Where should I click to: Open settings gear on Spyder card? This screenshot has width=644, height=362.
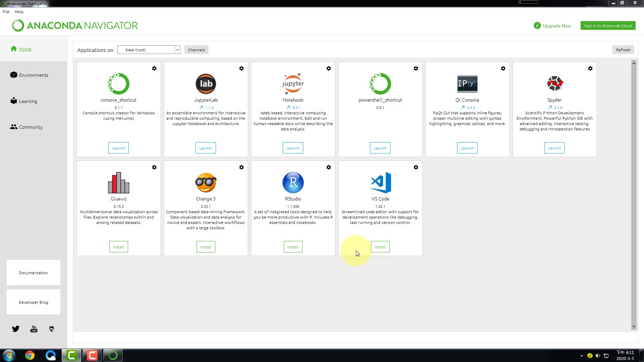tap(590, 68)
